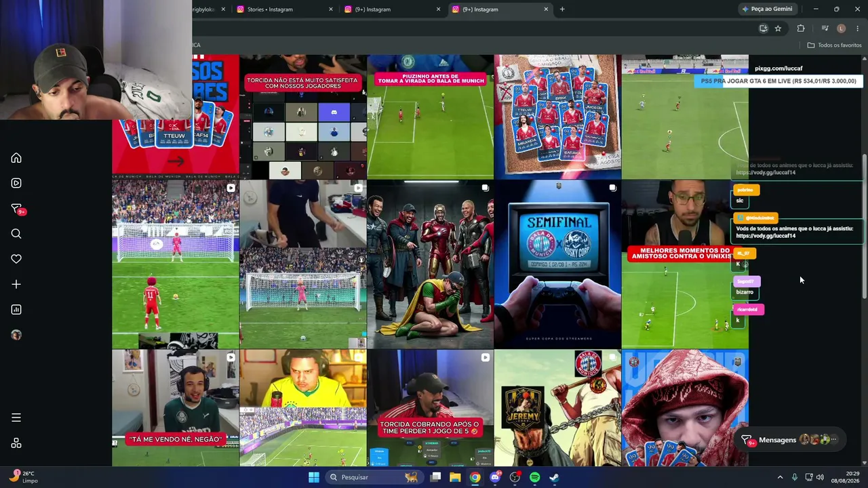Close the active (9+) Instagram tab
This screenshot has width=868, height=488.
coord(546,9)
